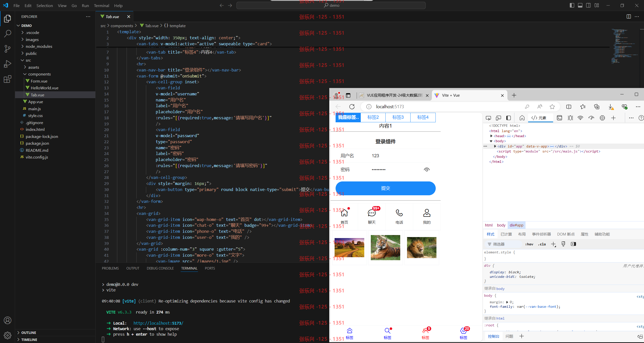Close the Tab.vue editor tab
Screen dimensions: 644x343
[129, 17]
